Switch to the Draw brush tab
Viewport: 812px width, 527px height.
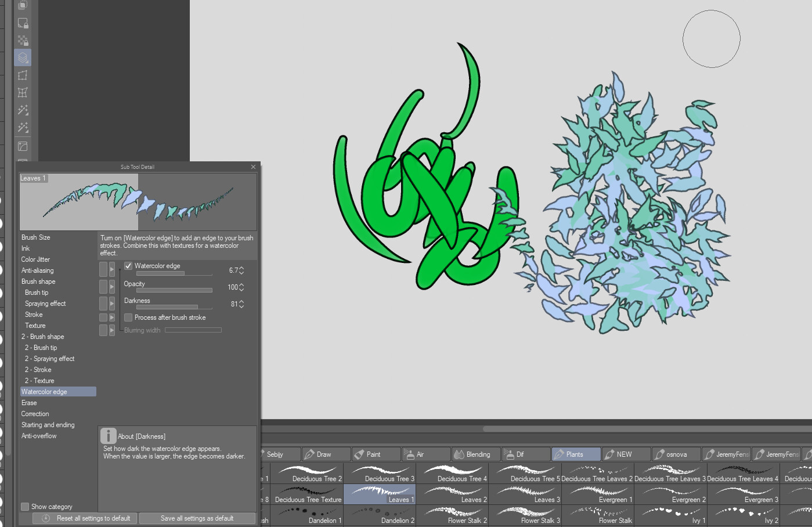coord(326,454)
